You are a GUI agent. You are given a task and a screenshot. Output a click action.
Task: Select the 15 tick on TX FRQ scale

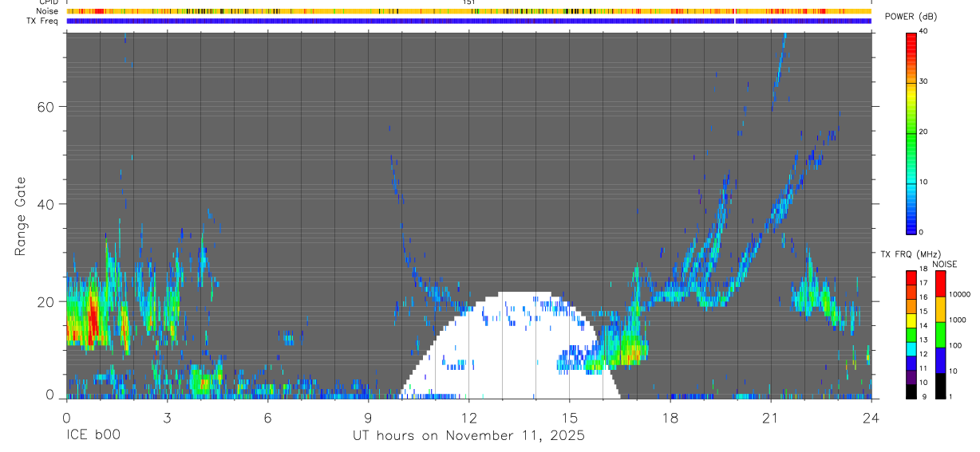point(923,312)
